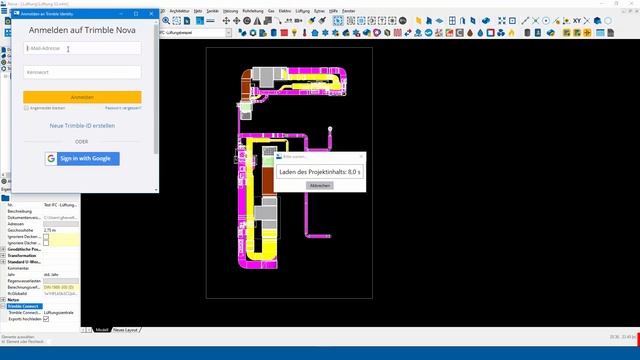Open the Heizung menu
The image size is (640, 360).
pyautogui.click(x=231, y=11)
